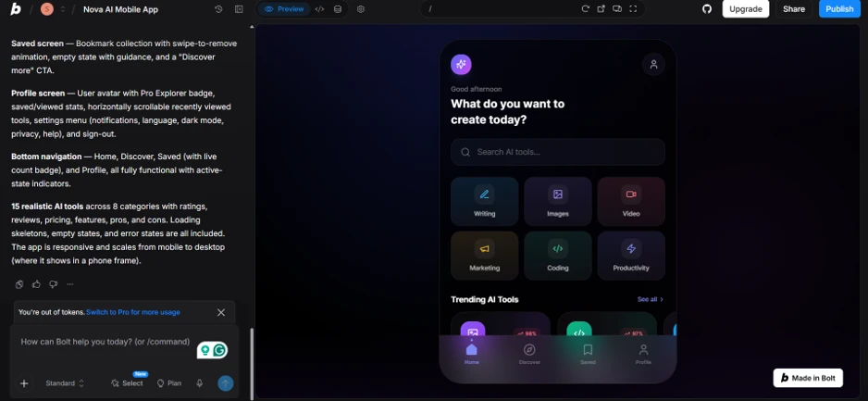Expand the workspace switcher chevrons
868x401 pixels.
pos(63,9)
